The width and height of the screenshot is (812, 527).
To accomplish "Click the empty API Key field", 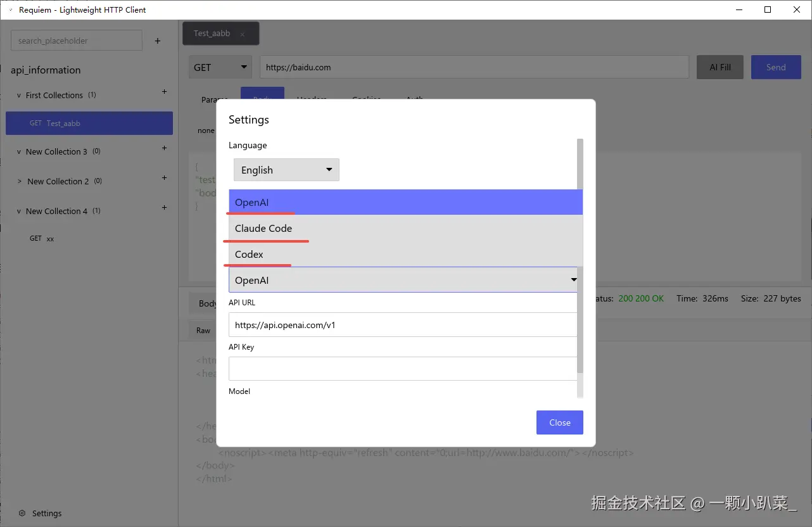I will tap(403, 369).
